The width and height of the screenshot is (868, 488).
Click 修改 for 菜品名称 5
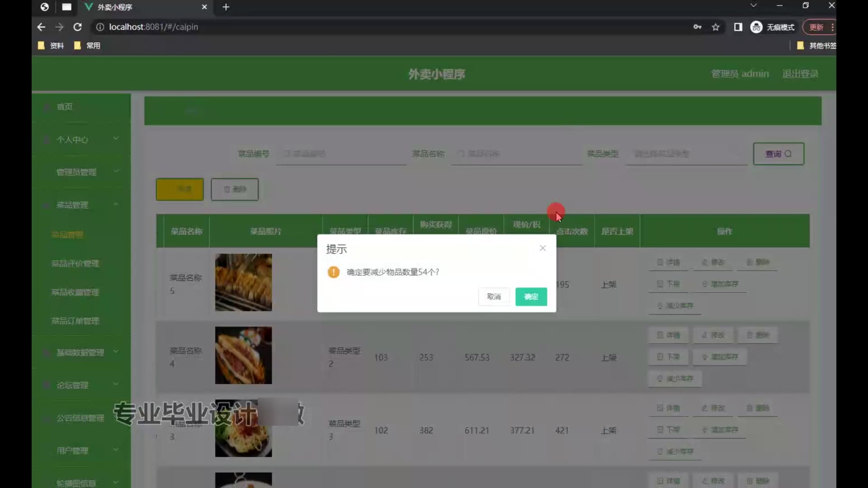click(713, 262)
